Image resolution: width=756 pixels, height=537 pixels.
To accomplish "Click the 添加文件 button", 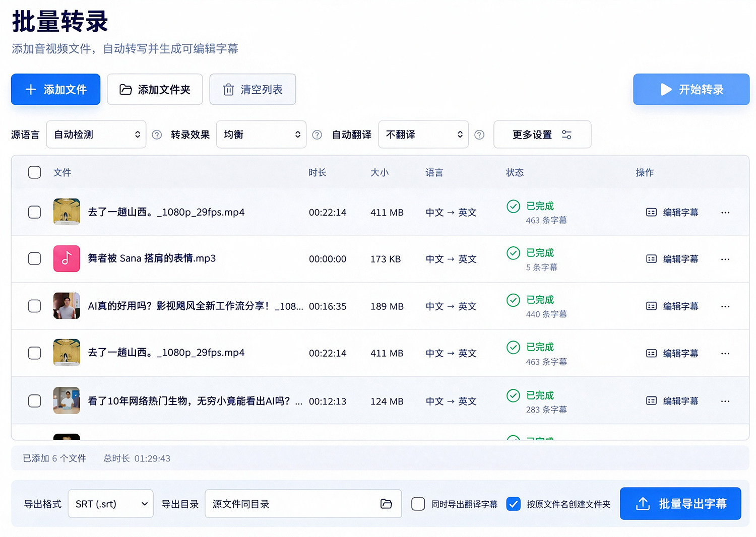I will pyautogui.click(x=55, y=90).
